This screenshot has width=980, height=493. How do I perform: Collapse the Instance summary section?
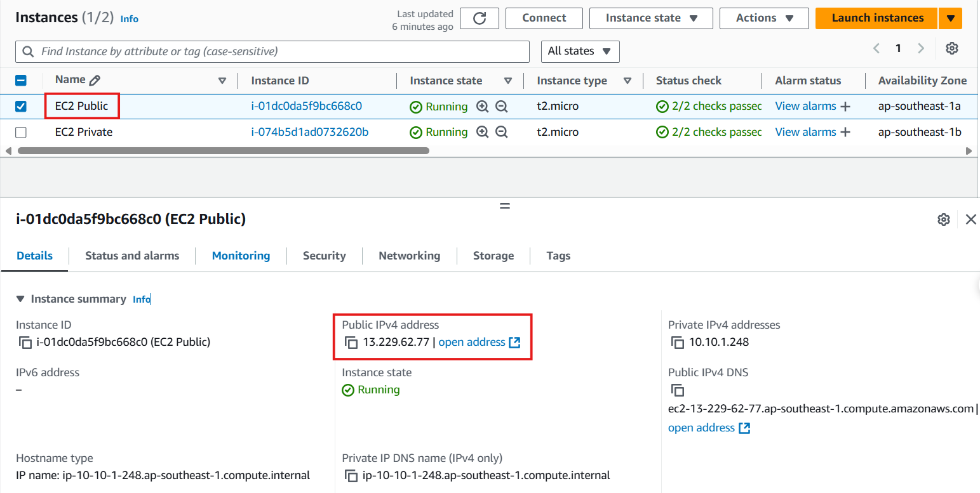click(20, 299)
